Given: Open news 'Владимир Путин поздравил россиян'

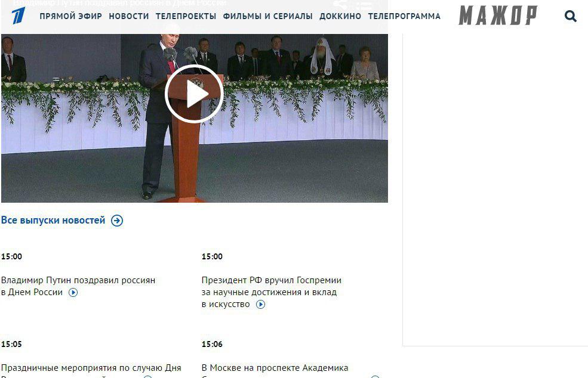Looking at the screenshot, I should 78,280.
